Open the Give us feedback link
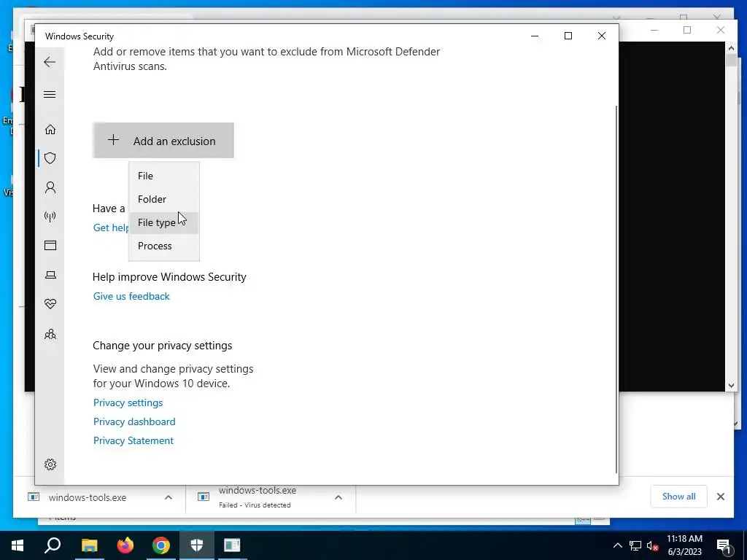Screen dimensions: 747x560 131,296
